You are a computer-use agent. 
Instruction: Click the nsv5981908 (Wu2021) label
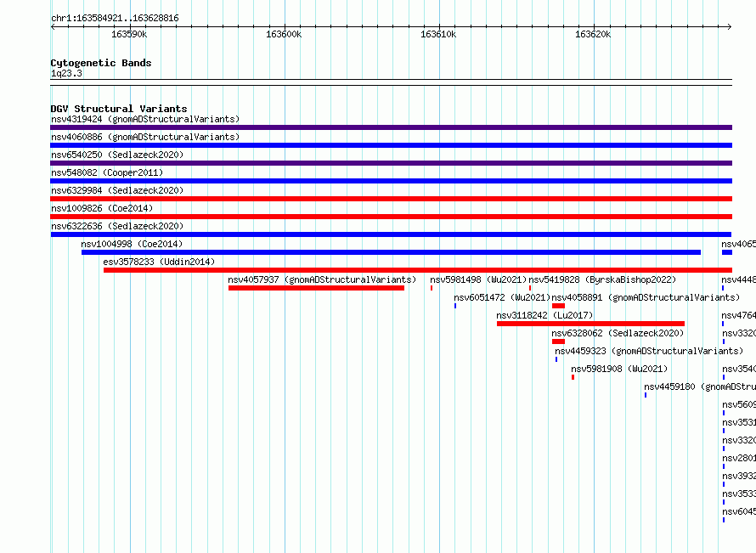click(x=619, y=369)
